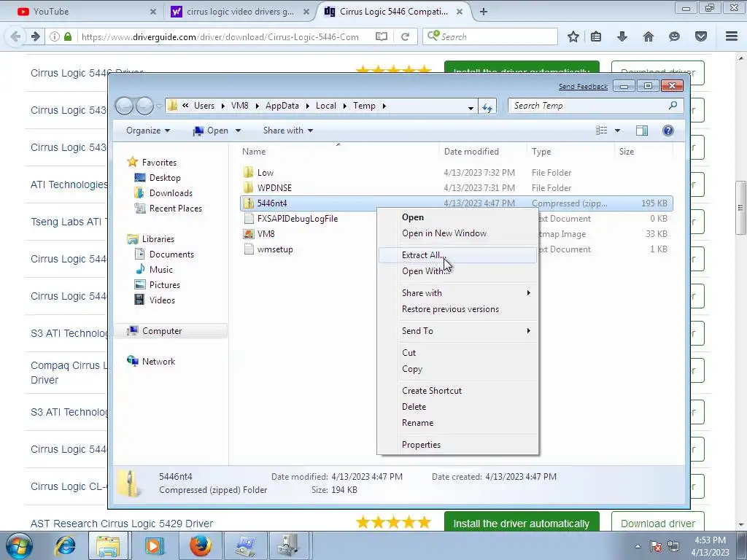Viewport: 747px width, 560px height.
Task: Expand the Open button dropdown arrow
Action: click(x=239, y=131)
